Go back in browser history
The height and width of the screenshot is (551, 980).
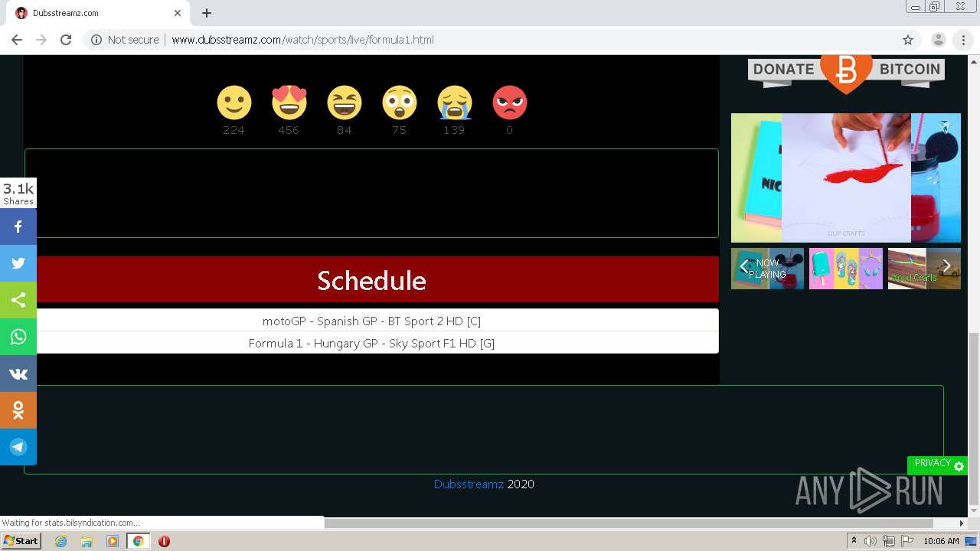point(17,40)
